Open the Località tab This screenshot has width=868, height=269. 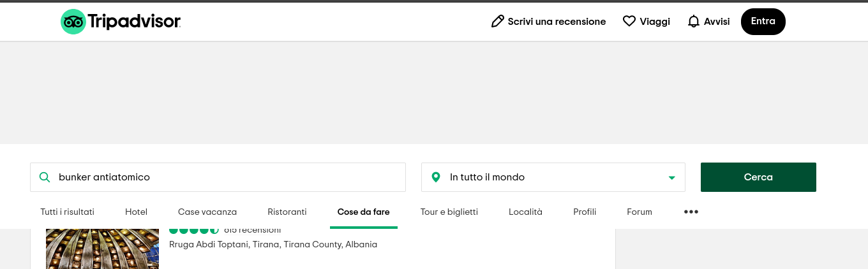click(525, 212)
